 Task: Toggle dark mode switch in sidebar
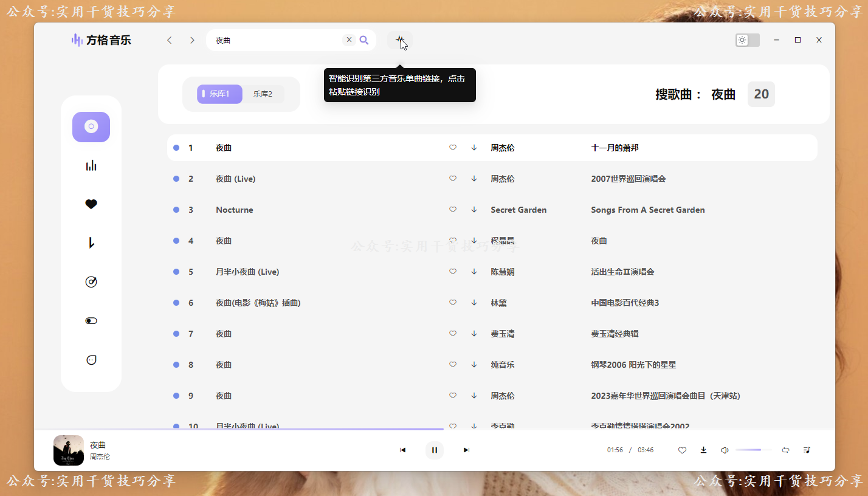pos(91,320)
